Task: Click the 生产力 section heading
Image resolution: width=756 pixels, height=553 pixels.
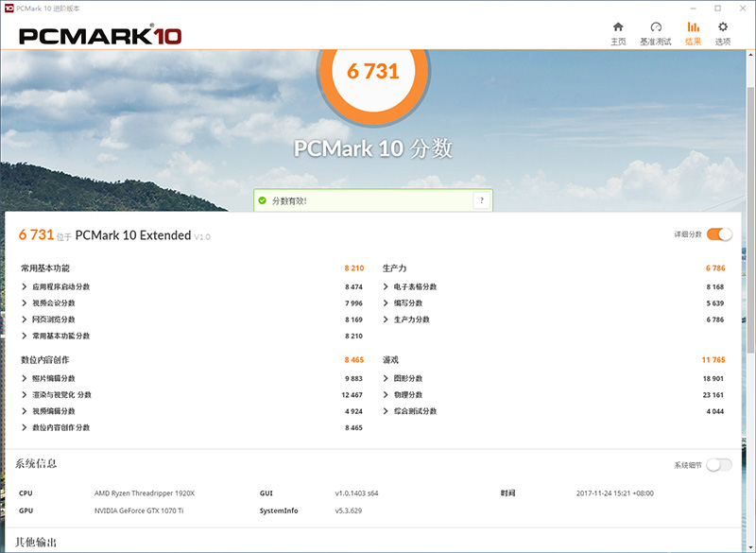Action: pos(394,268)
